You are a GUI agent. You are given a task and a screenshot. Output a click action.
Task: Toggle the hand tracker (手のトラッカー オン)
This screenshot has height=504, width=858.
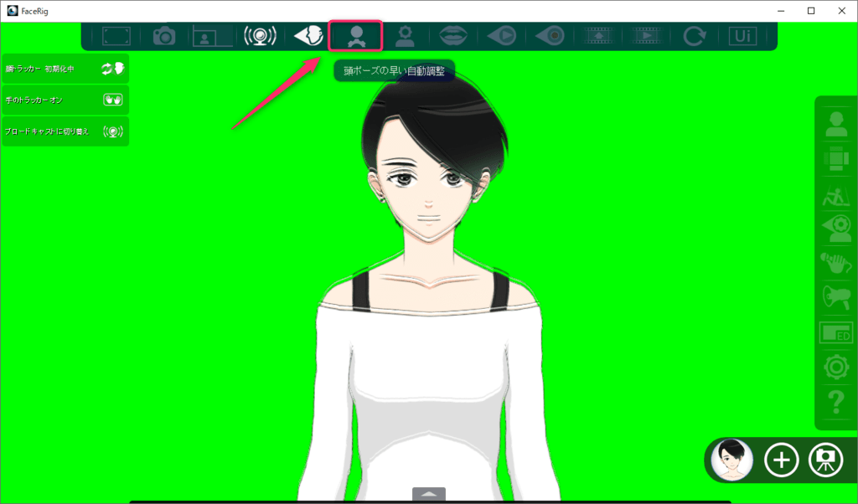pos(65,100)
